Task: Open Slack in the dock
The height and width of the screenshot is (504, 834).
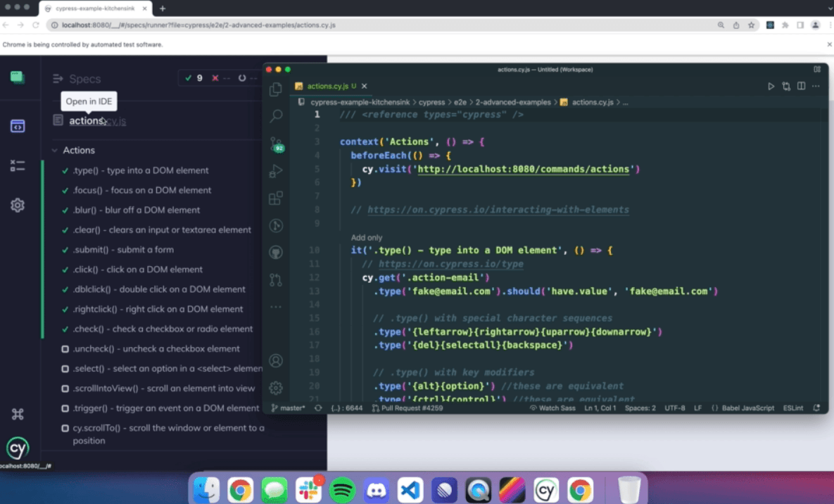Action: tap(308, 490)
